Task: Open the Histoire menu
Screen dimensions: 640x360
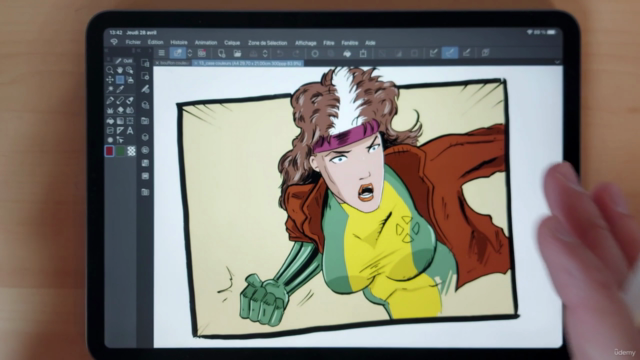Action: click(x=179, y=42)
